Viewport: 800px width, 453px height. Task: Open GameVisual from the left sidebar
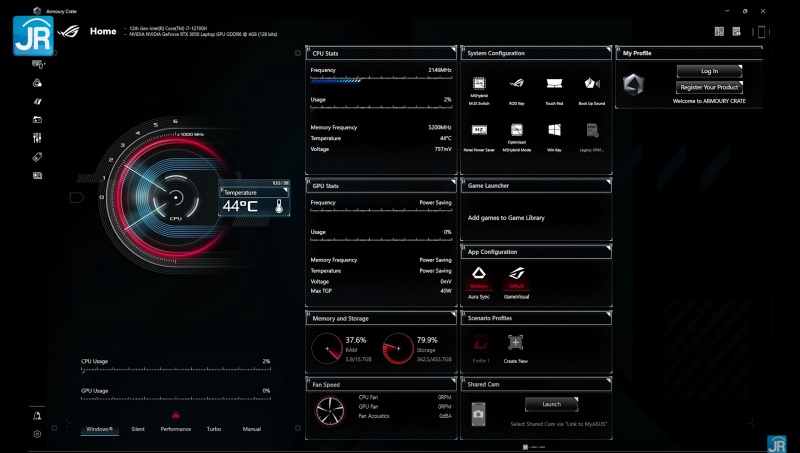click(37, 101)
